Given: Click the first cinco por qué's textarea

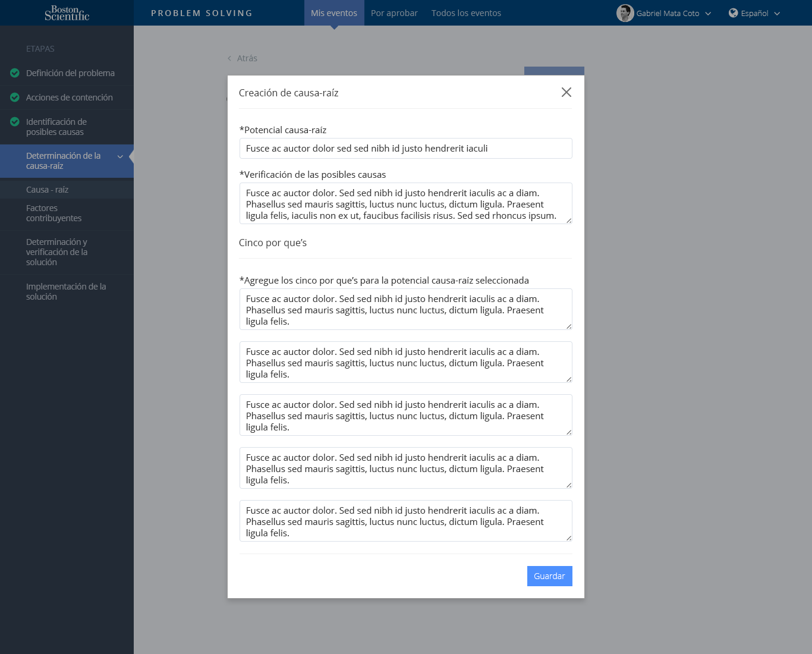Looking at the screenshot, I should (406, 309).
